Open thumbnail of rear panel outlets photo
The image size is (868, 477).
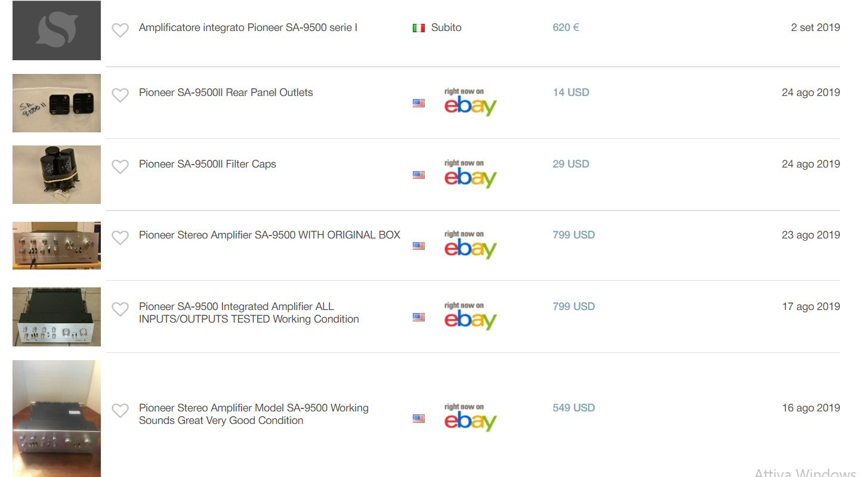pyautogui.click(x=57, y=103)
